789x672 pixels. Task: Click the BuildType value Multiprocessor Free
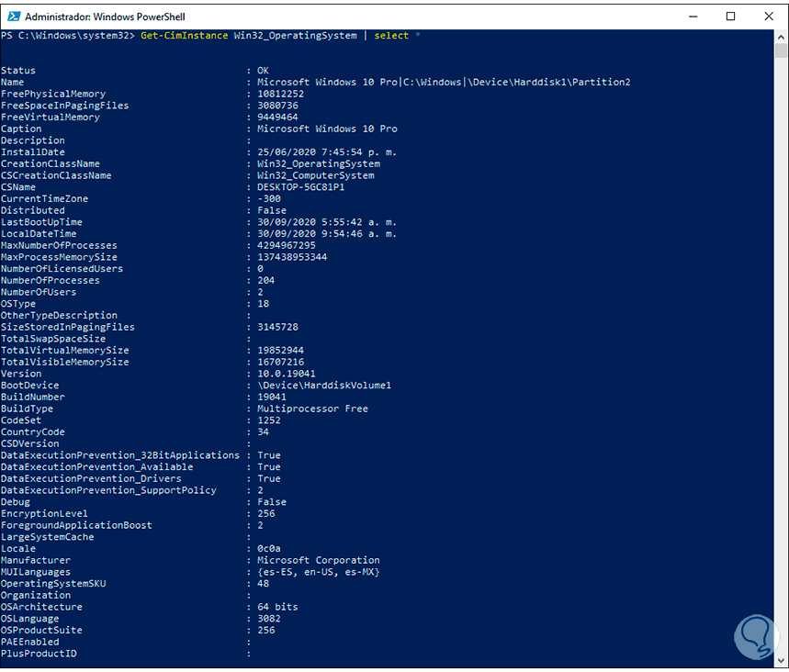pos(312,409)
